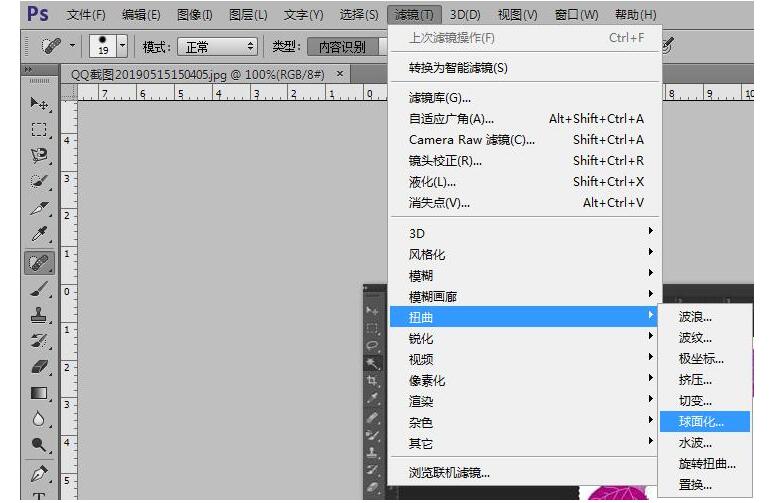Open 滤镜库(G)... filter gallery

pyautogui.click(x=525, y=98)
